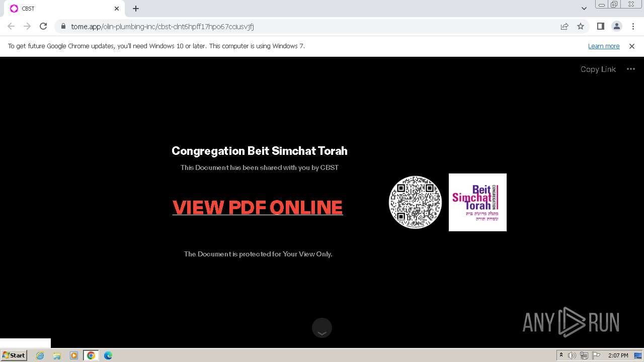Click the share page icon in the address bar

(x=565, y=27)
